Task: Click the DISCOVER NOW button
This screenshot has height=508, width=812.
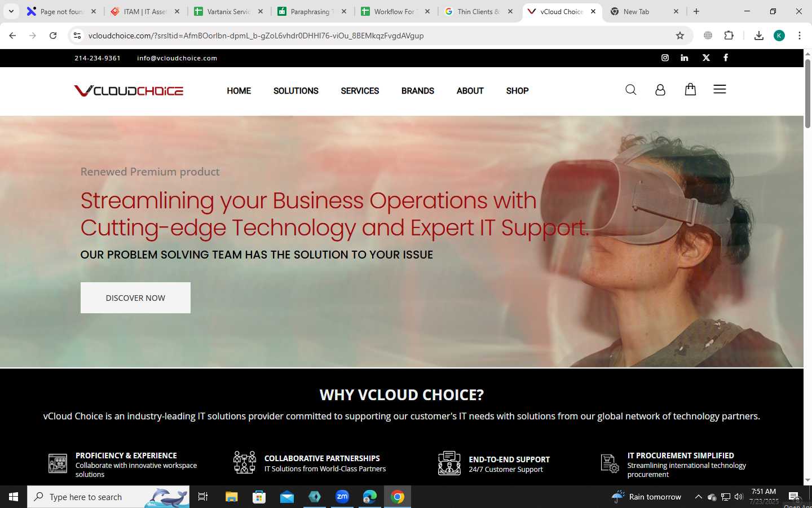Action: click(x=135, y=298)
